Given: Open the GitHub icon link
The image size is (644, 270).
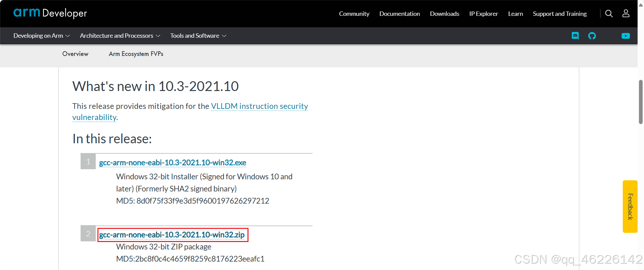Looking at the screenshot, I should [592, 36].
